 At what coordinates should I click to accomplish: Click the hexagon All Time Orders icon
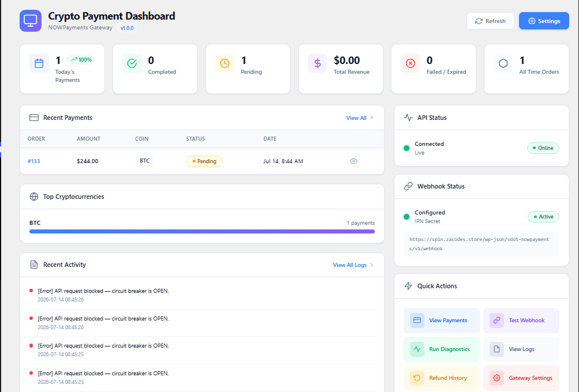(x=503, y=63)
